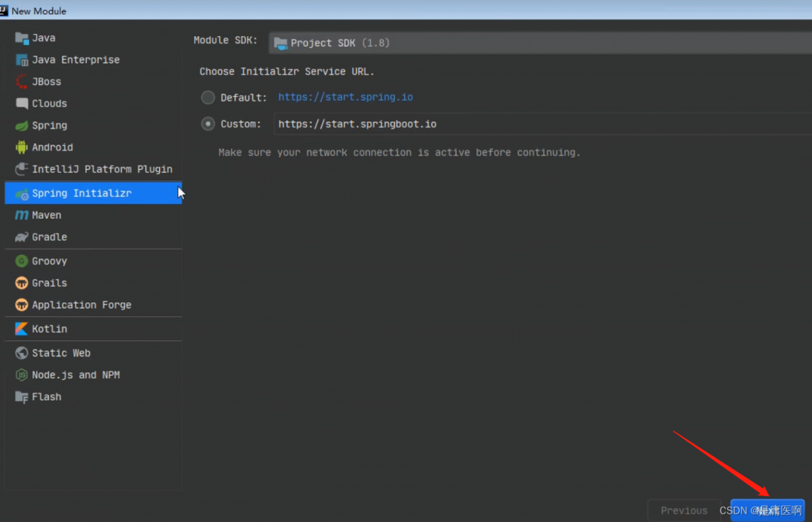Open the https://start.spring.io link
This screenshot has height=522, width=812.
346,98
